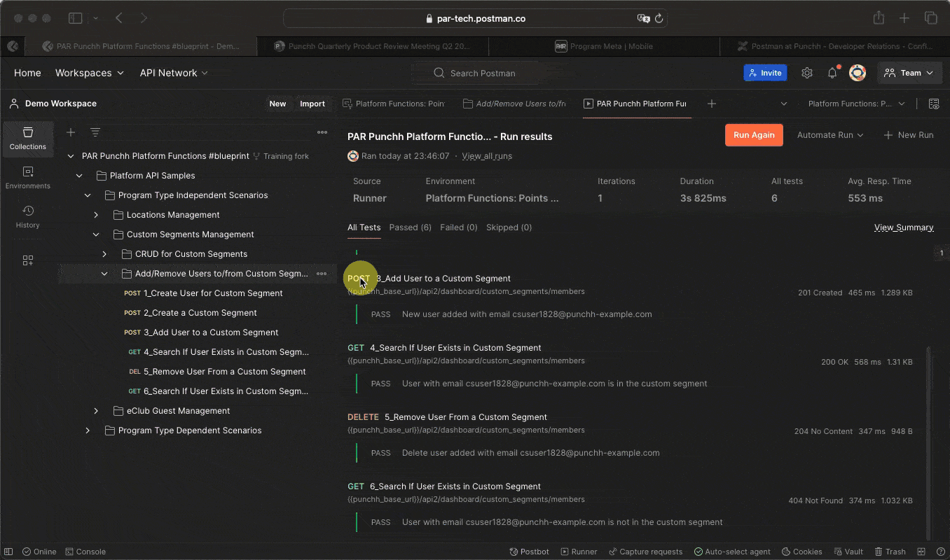Open the History sidebar panel
This screenshot has height=560, width=950.
click(28, 216)
